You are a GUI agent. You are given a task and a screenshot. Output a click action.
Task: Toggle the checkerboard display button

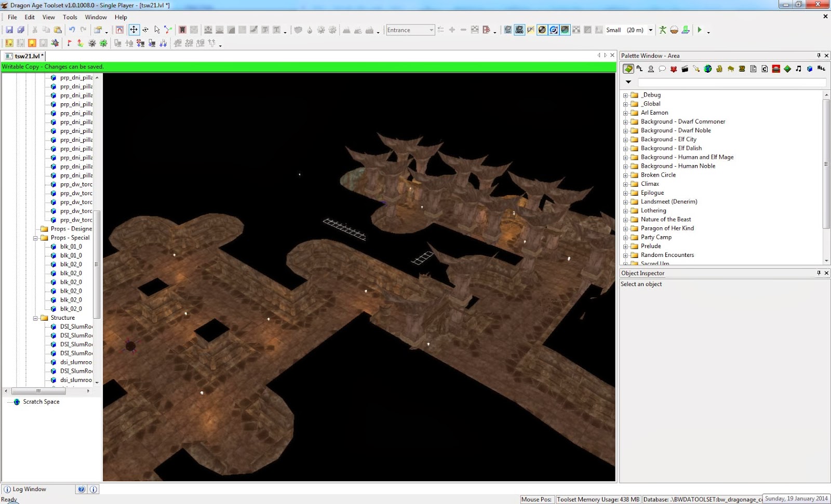point(577,30)
